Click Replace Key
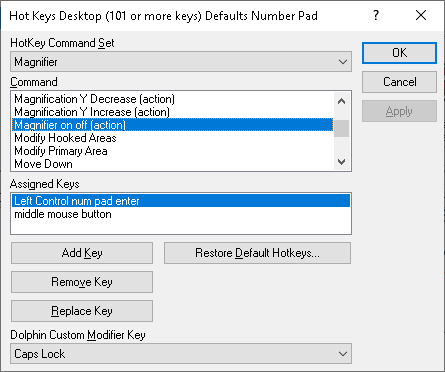 coord(82,311)
